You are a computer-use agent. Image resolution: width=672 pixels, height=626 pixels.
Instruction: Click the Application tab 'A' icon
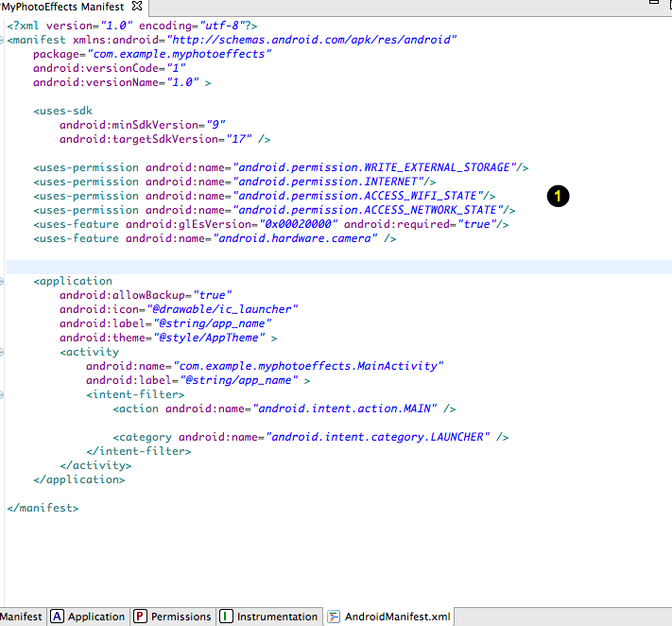57,617
